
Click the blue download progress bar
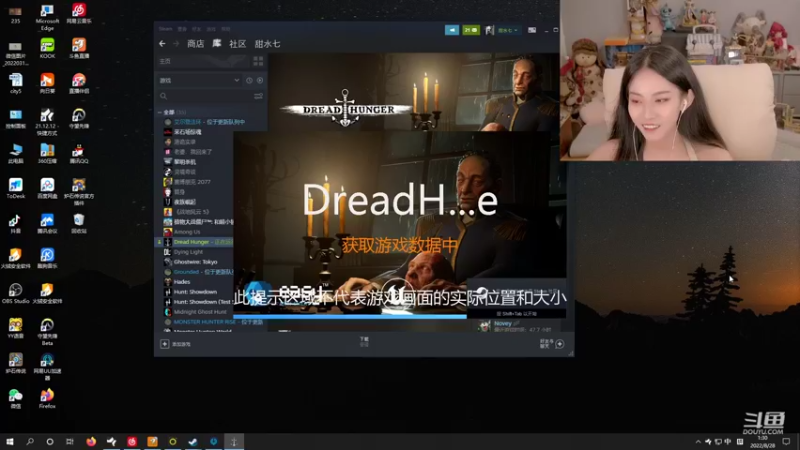pyautogui.click(x=350, y=317)
